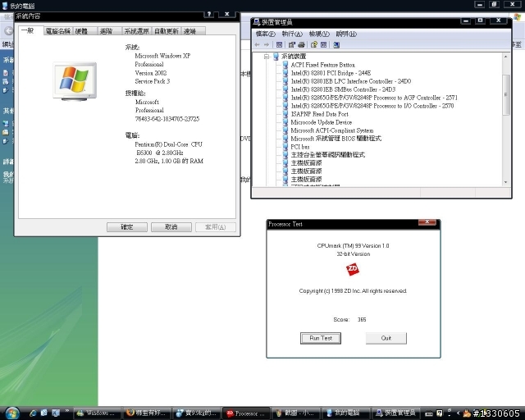This screenshot has width=525, height=420.
Task: Click Device Manager scrollbar down arrow
Action: [505, 182]
